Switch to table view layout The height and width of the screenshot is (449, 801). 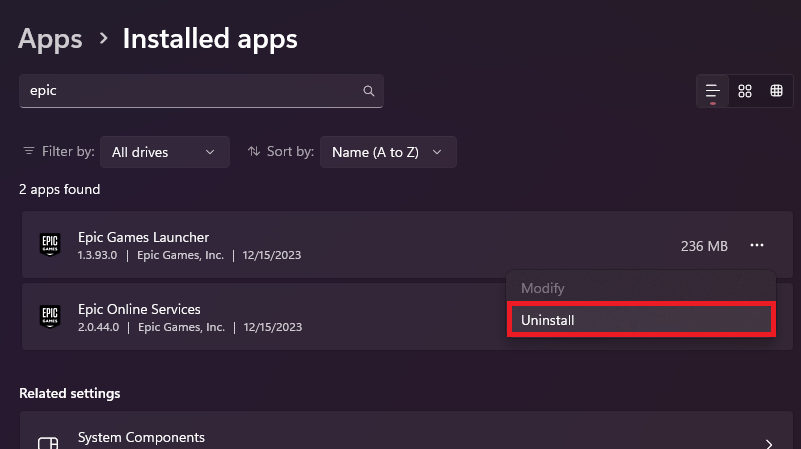click(776, 91)
